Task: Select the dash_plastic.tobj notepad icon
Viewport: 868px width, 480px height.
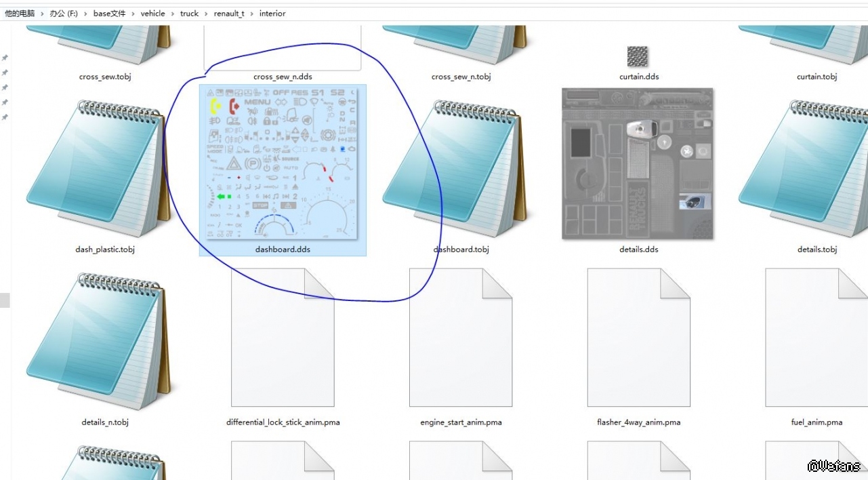Action: [100, 168]
